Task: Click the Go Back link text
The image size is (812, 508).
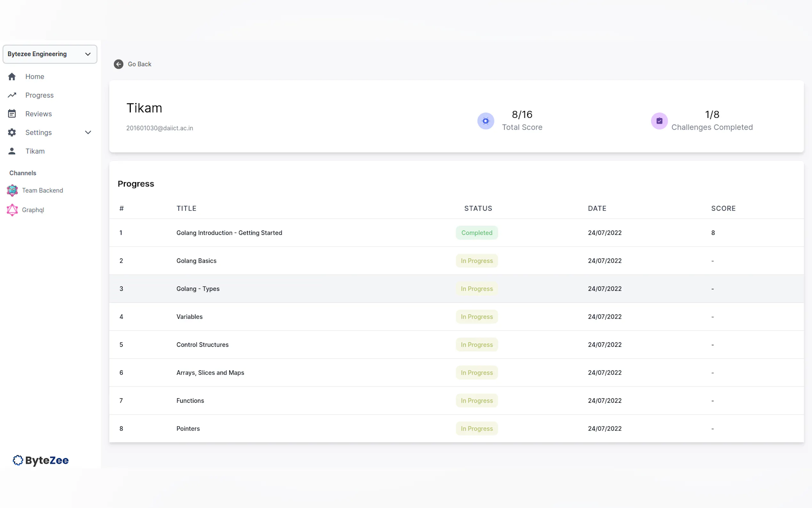Action: click(x=139, y=64)
